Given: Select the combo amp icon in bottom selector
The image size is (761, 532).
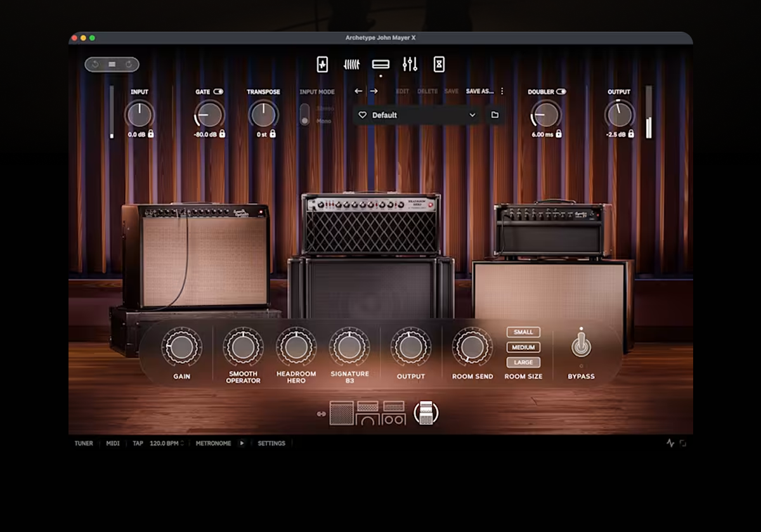Looking at the screenshot, I should click(x=341, y=413).
